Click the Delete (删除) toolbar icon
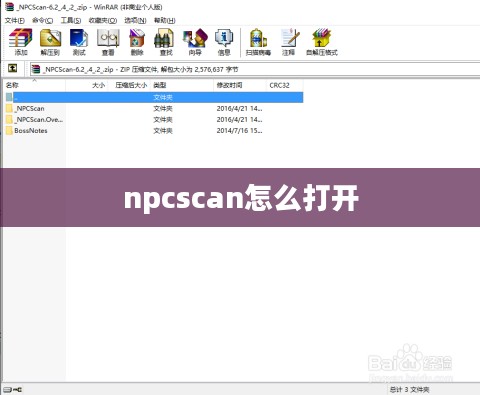 point(137,38)
